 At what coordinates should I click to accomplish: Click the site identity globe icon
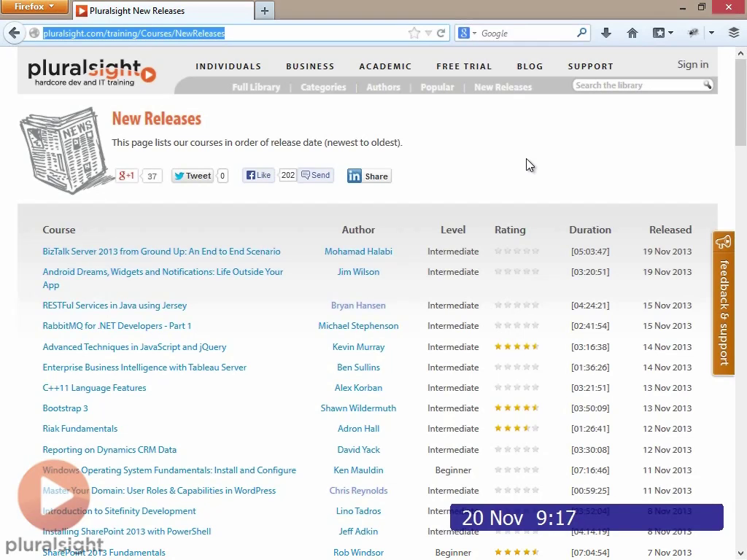pyautogui.click(x=34, y=33)
